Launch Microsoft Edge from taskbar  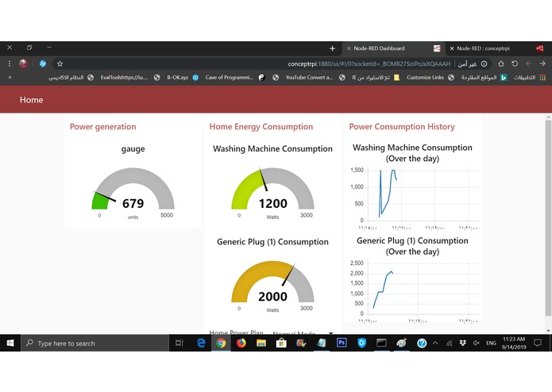click(201, 343)
